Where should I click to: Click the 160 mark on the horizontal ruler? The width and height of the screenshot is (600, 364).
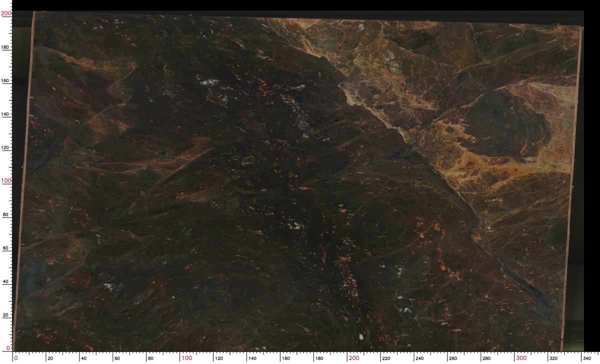pyautogui.click(x=286, y=358)
